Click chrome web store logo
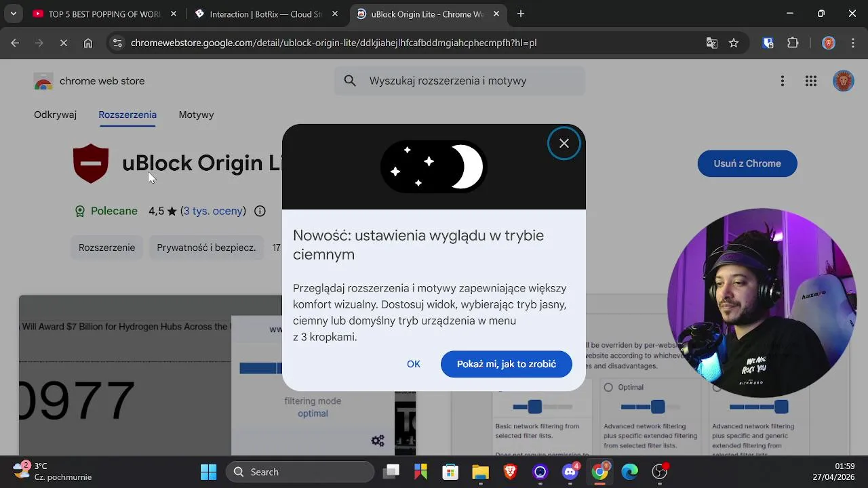Screen dimensions: 868x488 pyautogui.click(x=89, y=81)
